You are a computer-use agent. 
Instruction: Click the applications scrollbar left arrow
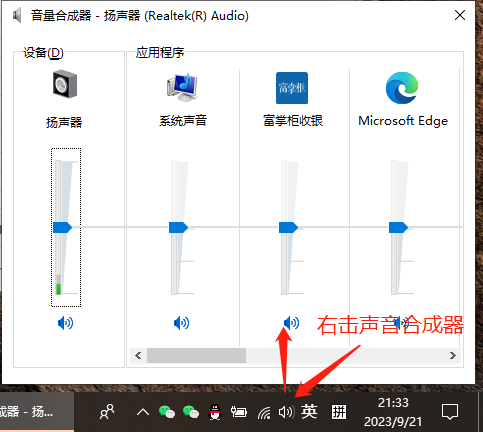138,355
